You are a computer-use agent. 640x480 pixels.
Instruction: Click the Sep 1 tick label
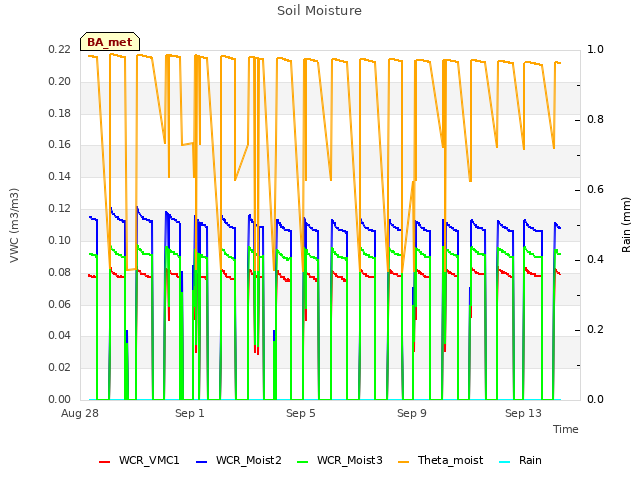pyautogui.click(x=190, y=413)
